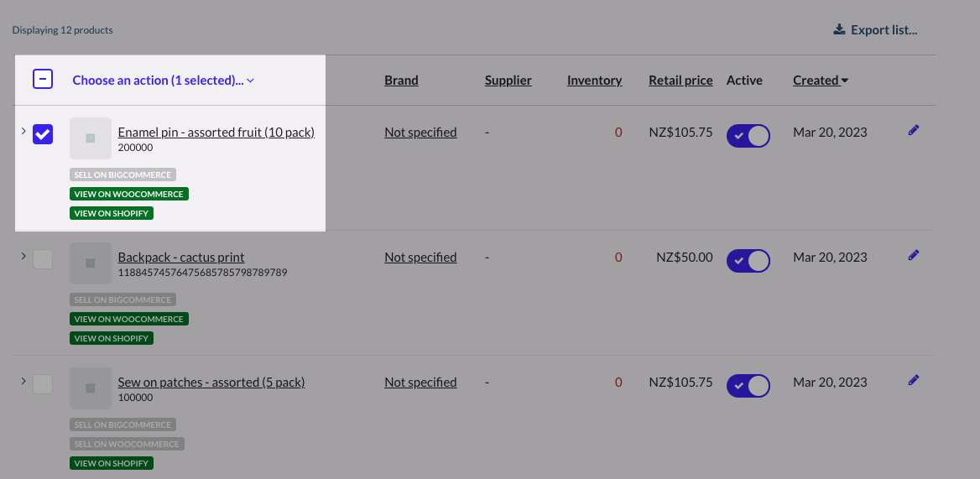
Task: Open the Sew on patches product link
Action: tap(211, 383)
